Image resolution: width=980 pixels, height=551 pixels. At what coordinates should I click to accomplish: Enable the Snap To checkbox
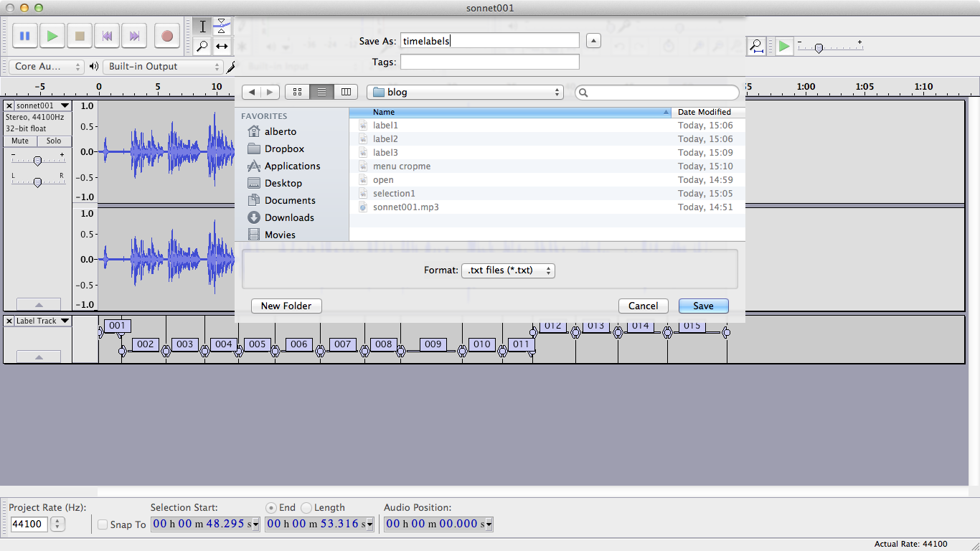click(103, 524)
